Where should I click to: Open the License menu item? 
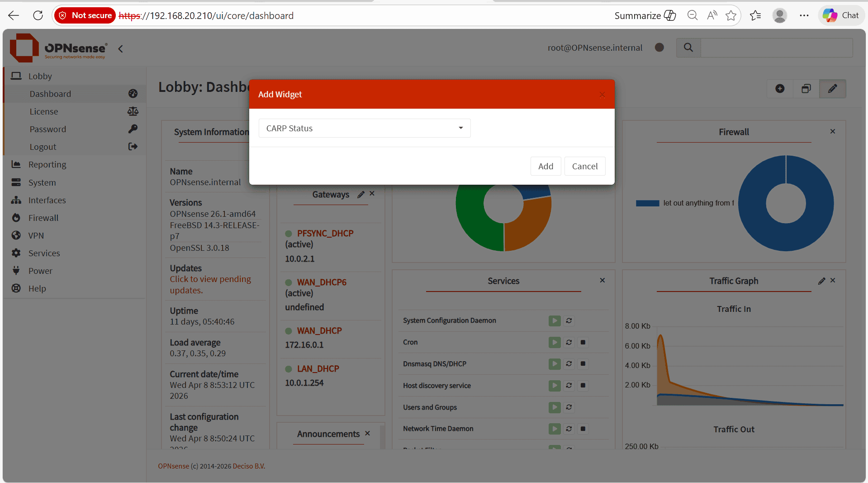pyautogui.click(x=44, y=111)
